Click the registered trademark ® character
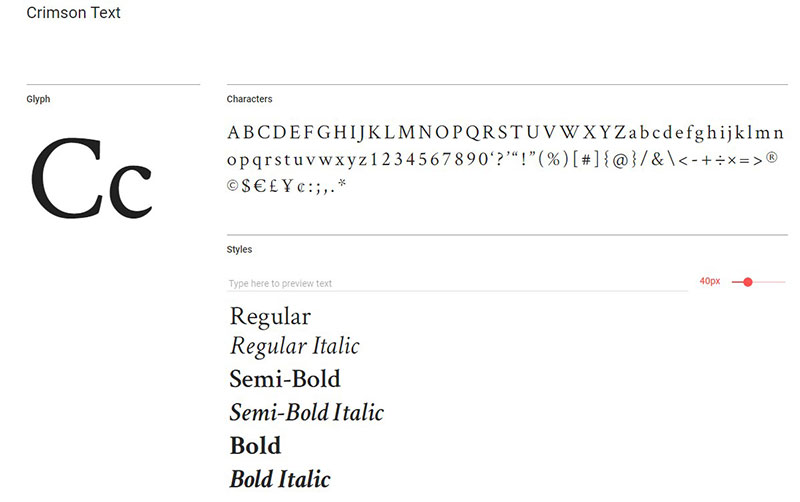 [771, 158]
